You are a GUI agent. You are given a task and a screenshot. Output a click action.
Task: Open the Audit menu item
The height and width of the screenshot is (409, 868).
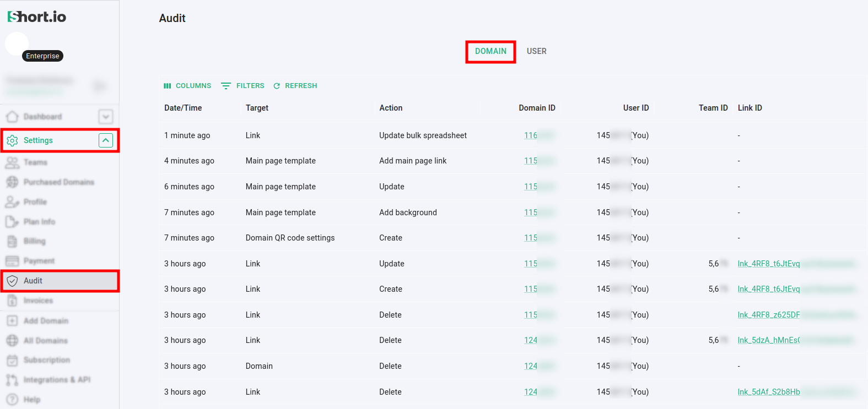pos(60,281)
